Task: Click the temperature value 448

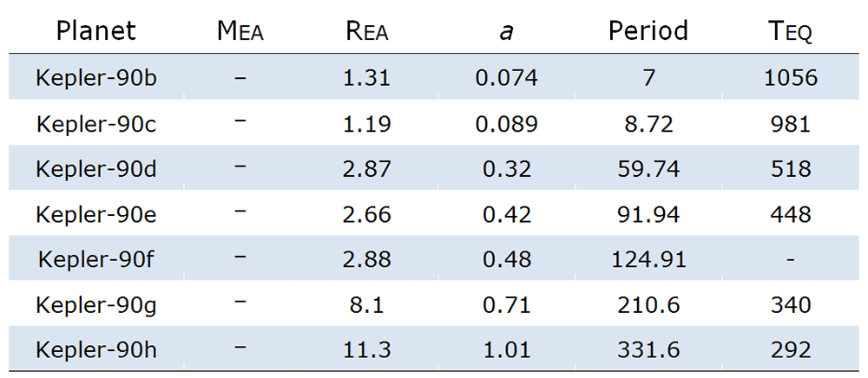Action: point(790,214)
